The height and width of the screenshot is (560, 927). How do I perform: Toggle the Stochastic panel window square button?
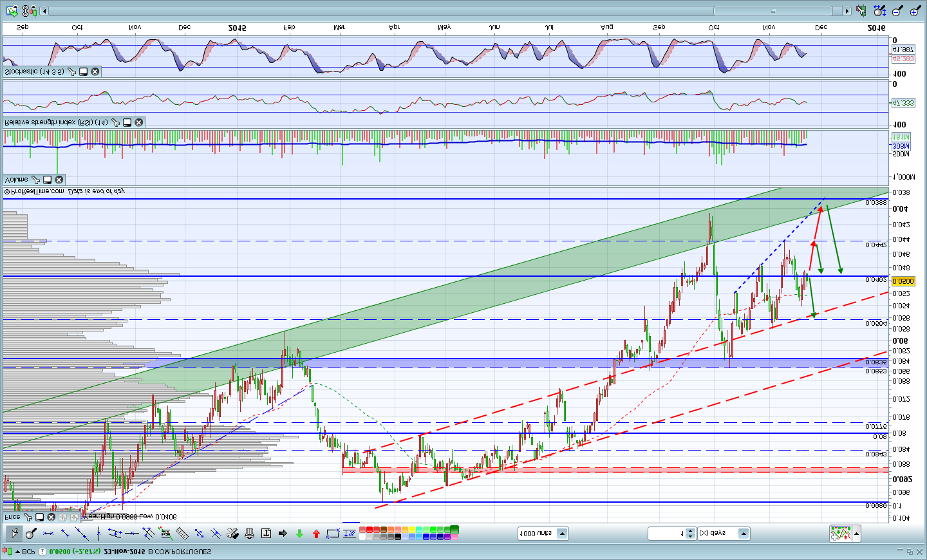point(84,71)
